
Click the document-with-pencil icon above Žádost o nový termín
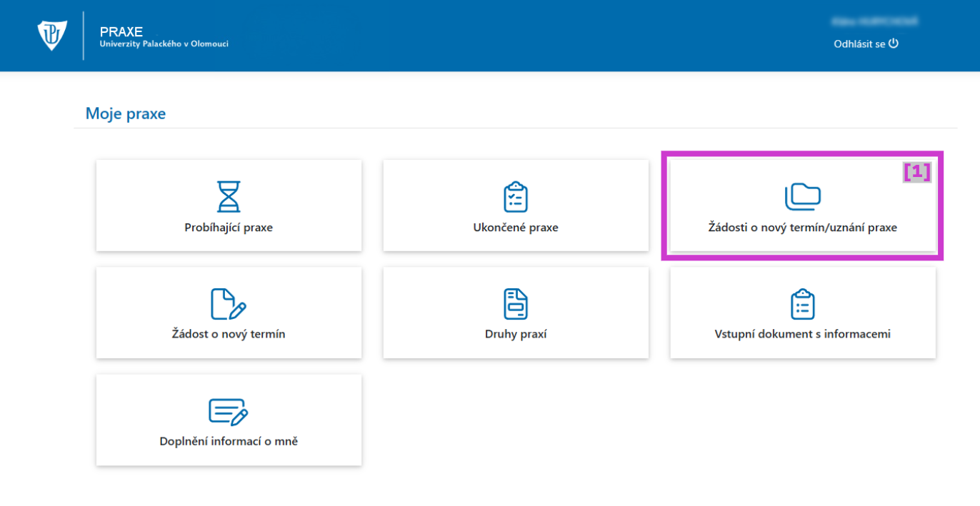point(229,304)
